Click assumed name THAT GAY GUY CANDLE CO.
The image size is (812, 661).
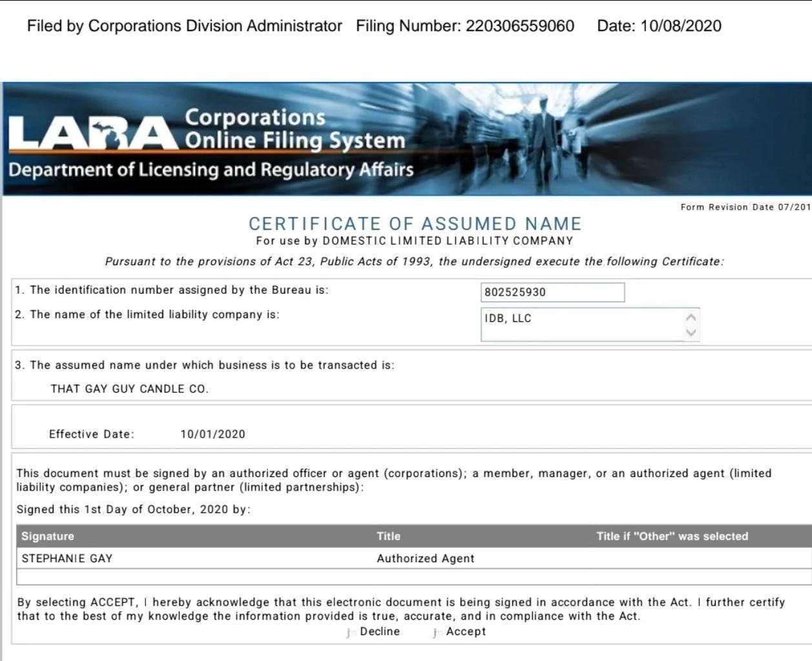[x=130, y=389]
